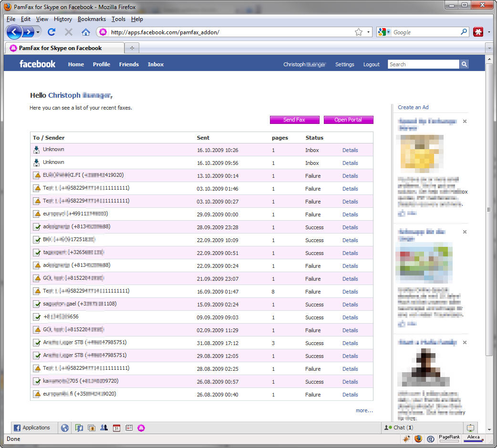The width and height of the screenshot is (497, 448).
Task: Click the globe icon in Facebook bottom bar
Action: coord(65,428)
